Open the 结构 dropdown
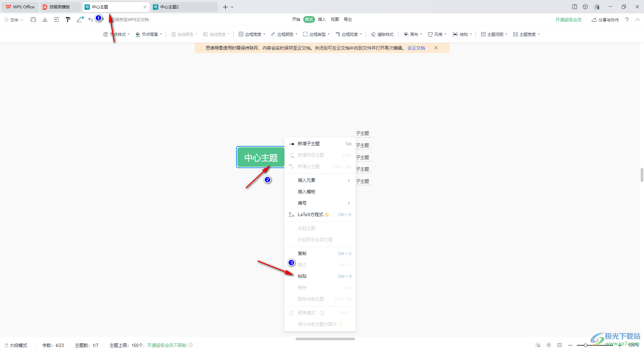 tap(462, 34)
